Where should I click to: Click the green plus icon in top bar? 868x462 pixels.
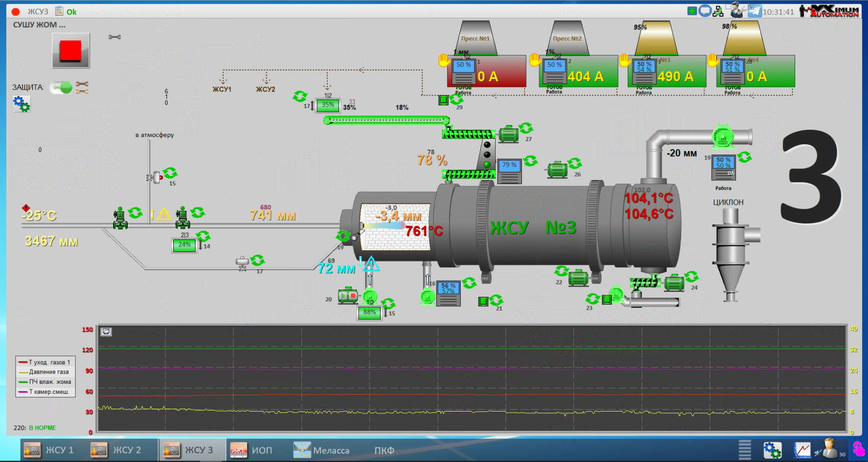coord(692,11)
